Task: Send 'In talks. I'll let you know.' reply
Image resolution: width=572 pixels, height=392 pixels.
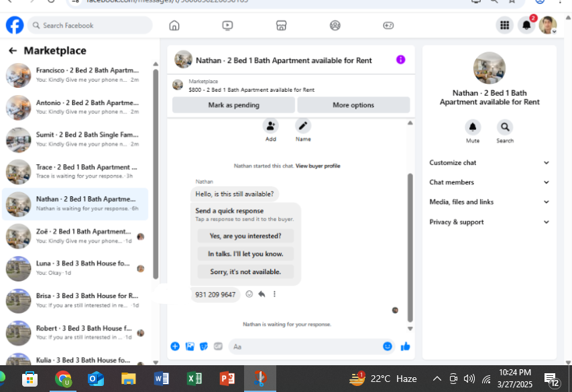Action: (x=245, y=254)
